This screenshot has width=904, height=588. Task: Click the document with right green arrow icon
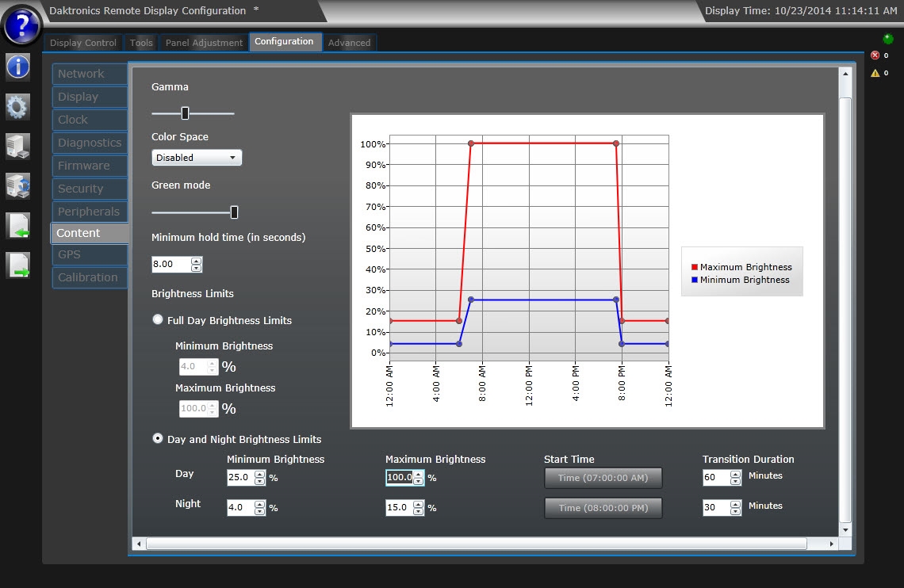pos(18,265)
